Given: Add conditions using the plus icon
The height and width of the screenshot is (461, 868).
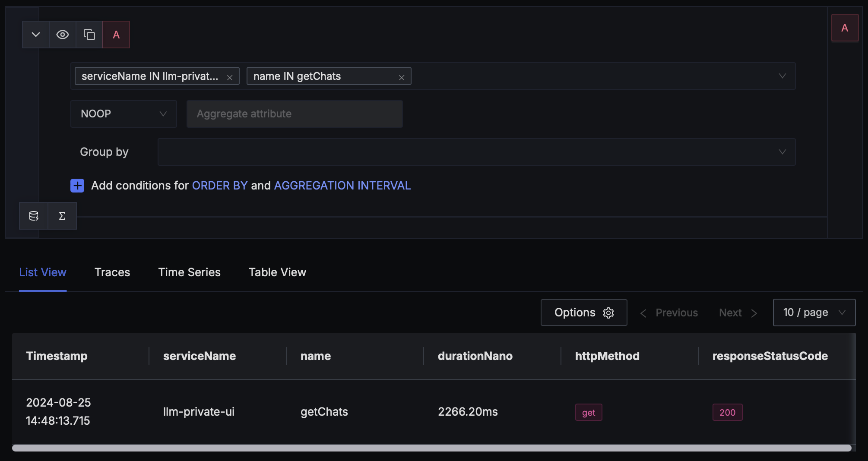Looking at the screenshot, I should [x=77, y=186].
